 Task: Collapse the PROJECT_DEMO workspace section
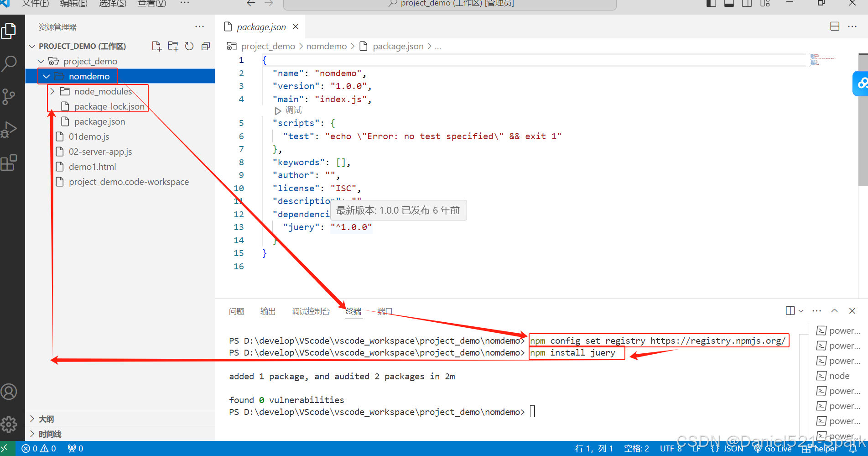32,46
